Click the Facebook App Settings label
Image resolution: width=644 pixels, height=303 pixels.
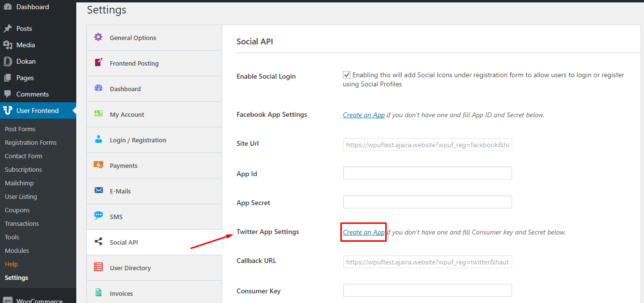coord(272,114)
